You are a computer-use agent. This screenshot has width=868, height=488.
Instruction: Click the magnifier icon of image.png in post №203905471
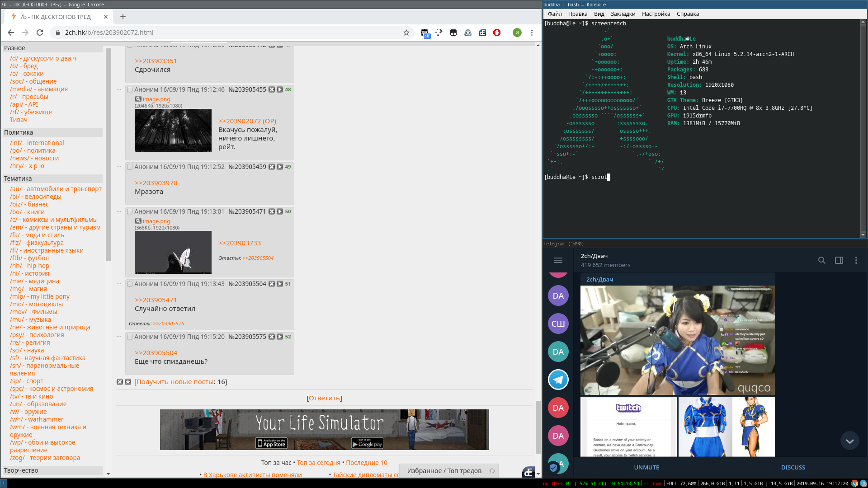pos(138,221)
